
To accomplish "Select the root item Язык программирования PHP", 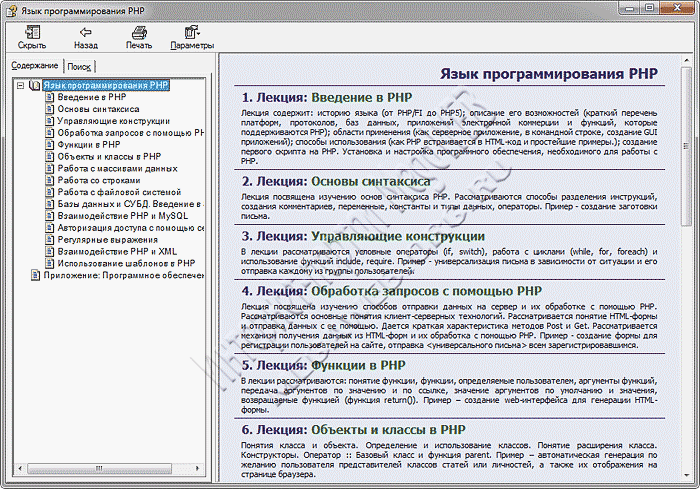I will tap(106, 85).
